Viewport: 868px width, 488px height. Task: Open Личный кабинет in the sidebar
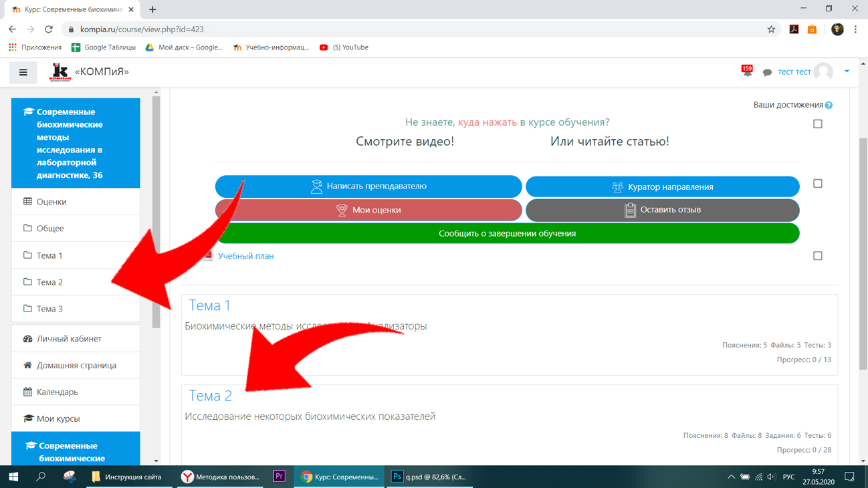click(76, 338)
